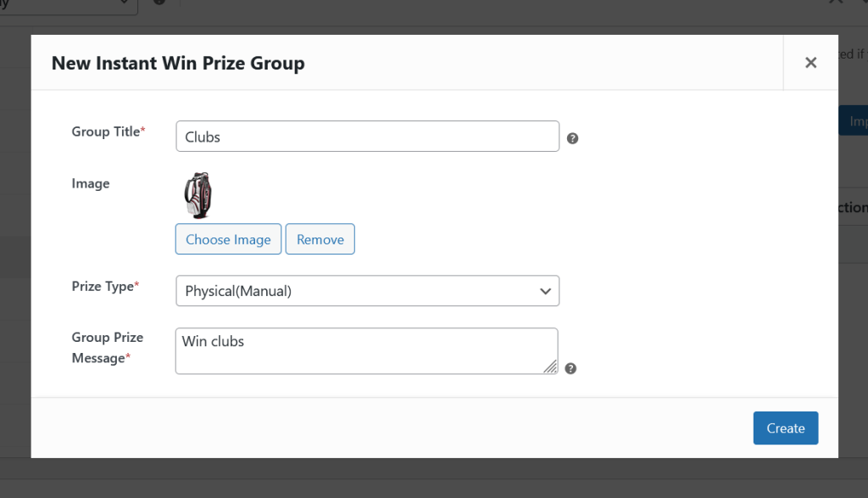Click the Group Prize Message label

tap(108, 348)
